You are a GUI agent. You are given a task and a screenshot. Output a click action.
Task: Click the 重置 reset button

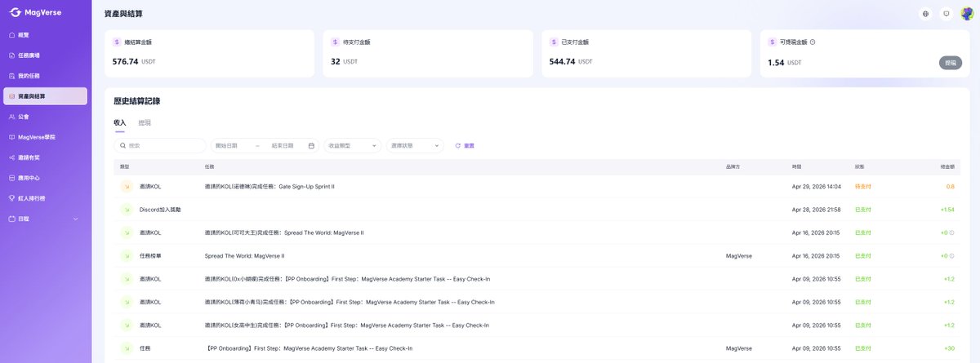coord(465,145)
